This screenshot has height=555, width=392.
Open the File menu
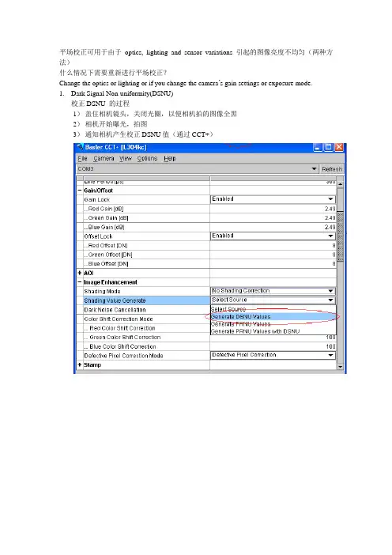pyautogui.click(x=82, y=158)
